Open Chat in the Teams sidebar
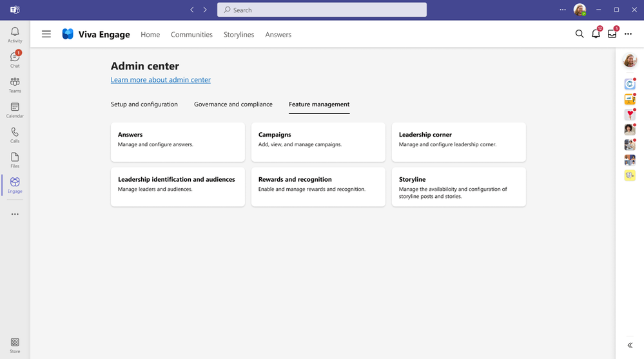Image resolution: width=644 pixels, height=359 pixels. 15,59
